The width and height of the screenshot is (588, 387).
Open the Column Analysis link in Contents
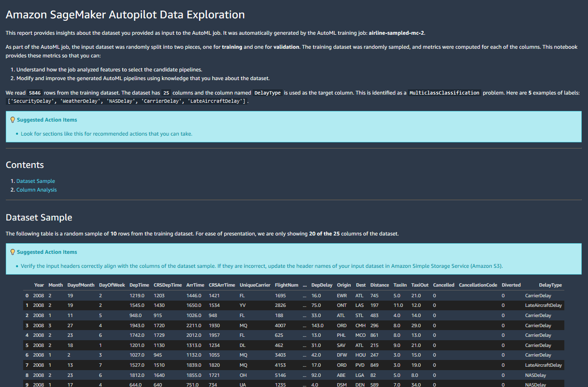tap(36, 189)
